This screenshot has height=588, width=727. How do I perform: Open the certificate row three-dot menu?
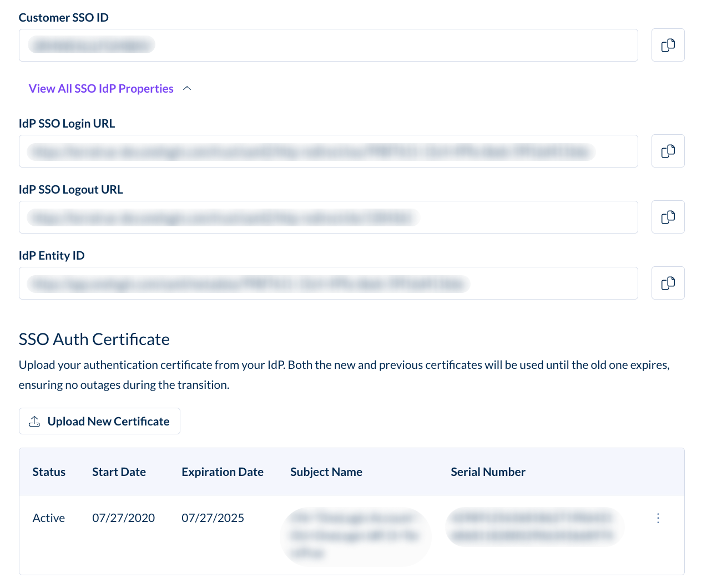(658, 518)
